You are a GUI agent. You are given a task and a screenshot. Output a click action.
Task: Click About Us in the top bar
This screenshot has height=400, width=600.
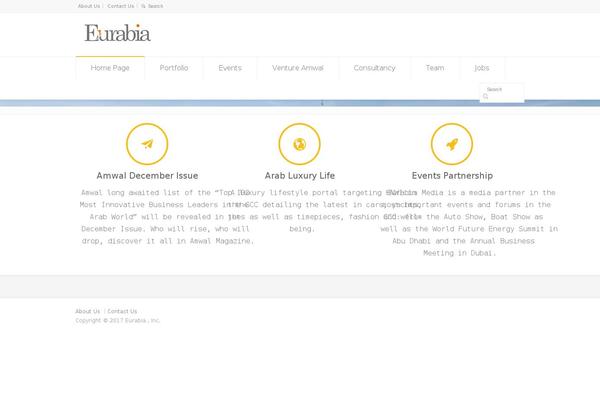click(89, 6)
